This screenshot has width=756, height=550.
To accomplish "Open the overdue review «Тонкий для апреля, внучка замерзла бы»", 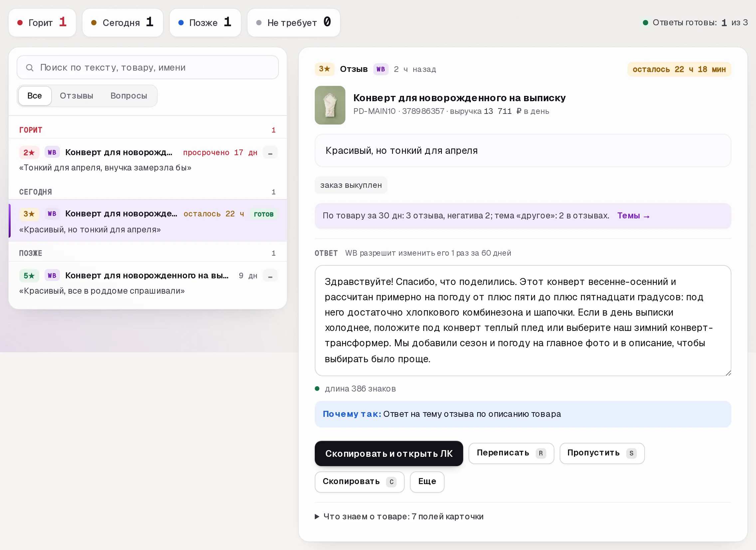I will coord(148,160).
